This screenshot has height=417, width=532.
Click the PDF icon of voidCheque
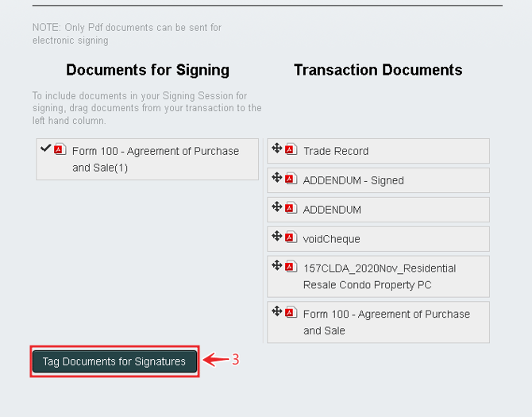pyautogui.click(x=290, y=237)
